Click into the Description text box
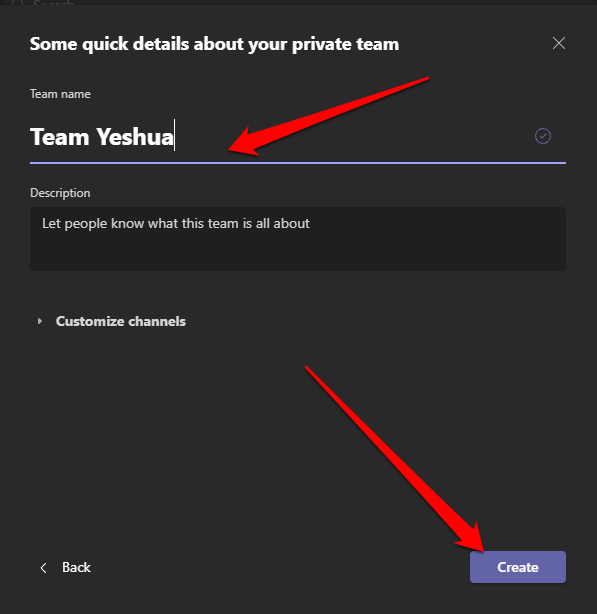Image resolution: width=597 pixels, height=614 pixels. click(298, 239)
